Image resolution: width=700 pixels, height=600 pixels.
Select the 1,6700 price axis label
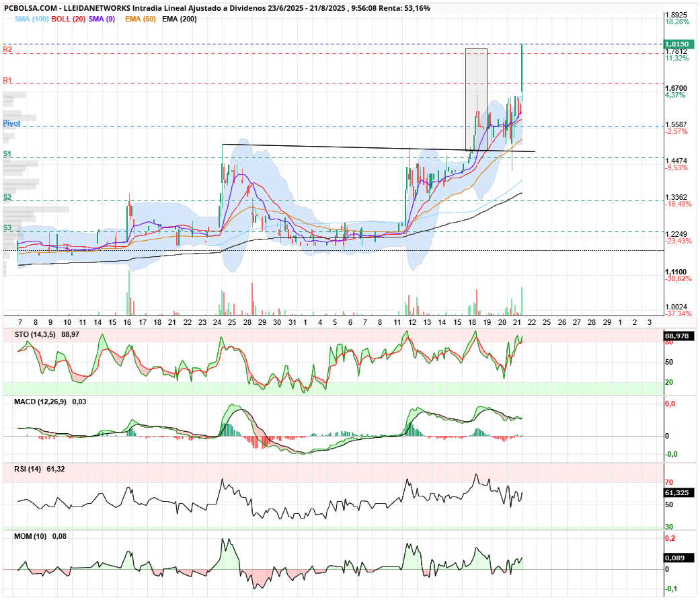pyautogui.click(x=676, y=88)
